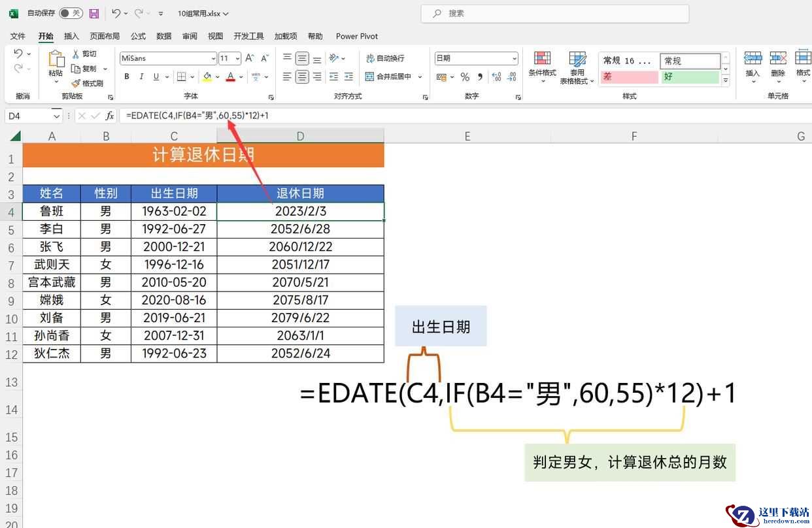This screenshot has width=812, height=528.
Task: Apply the 好 (Good) cell style
Action: point(690,76)
